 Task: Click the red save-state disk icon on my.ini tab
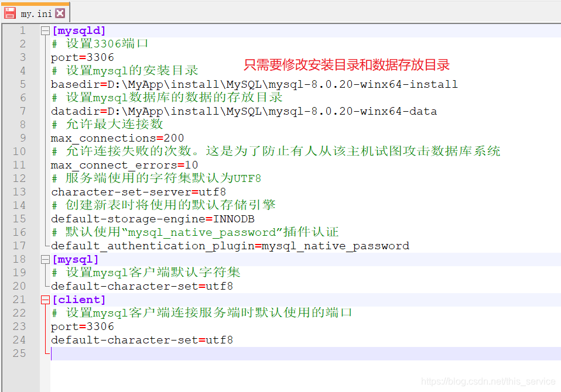(x=9, y=13)
